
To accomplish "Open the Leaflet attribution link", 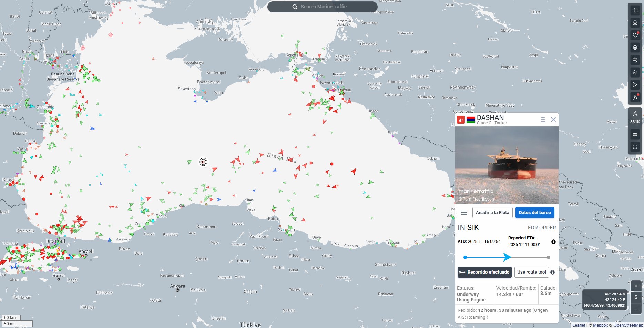I will point(579,325).
